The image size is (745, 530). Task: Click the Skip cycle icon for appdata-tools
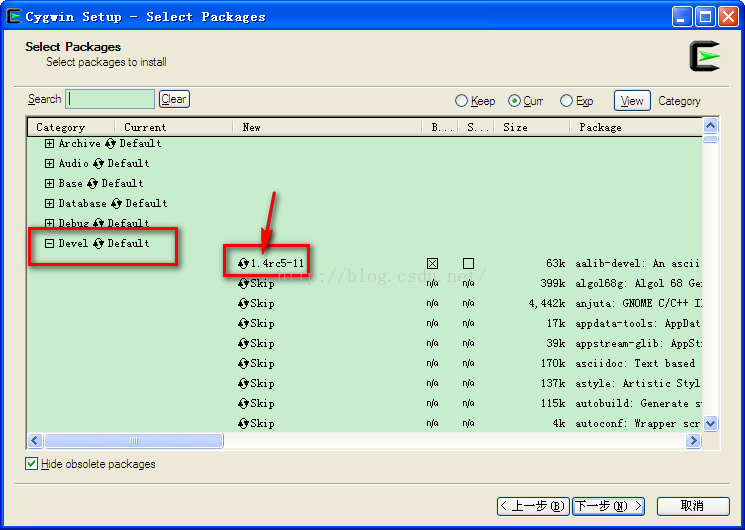click(243, 323)
